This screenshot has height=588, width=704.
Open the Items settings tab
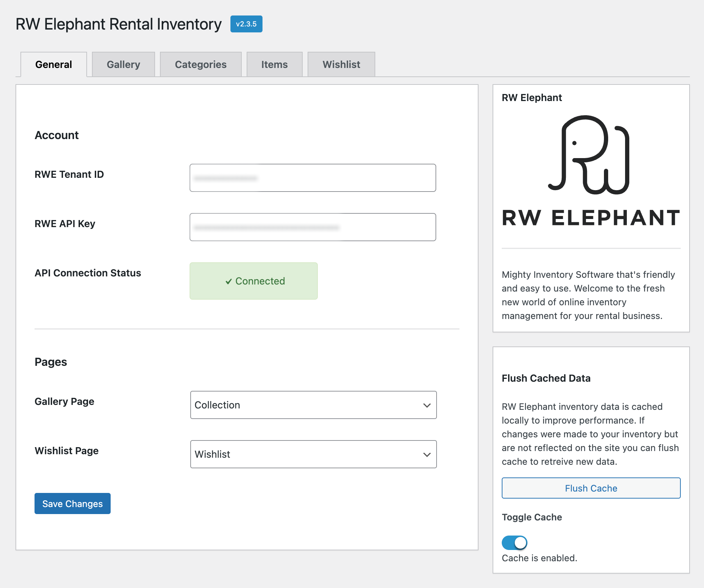coord(274,64)
